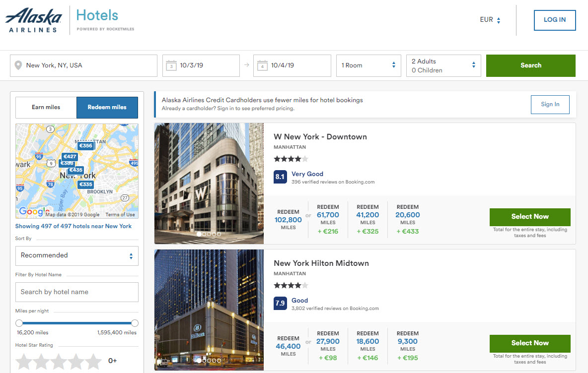The height and width of the screenshot is (373, 588).
Task: Select the 41,200 miles + €325 option
Action: (x=367, y=219)
